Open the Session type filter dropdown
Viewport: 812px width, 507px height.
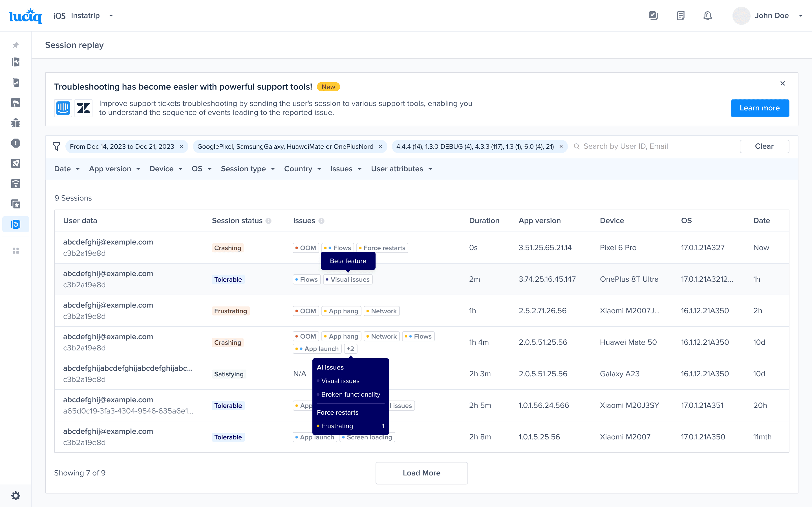(x=248, y=169)
